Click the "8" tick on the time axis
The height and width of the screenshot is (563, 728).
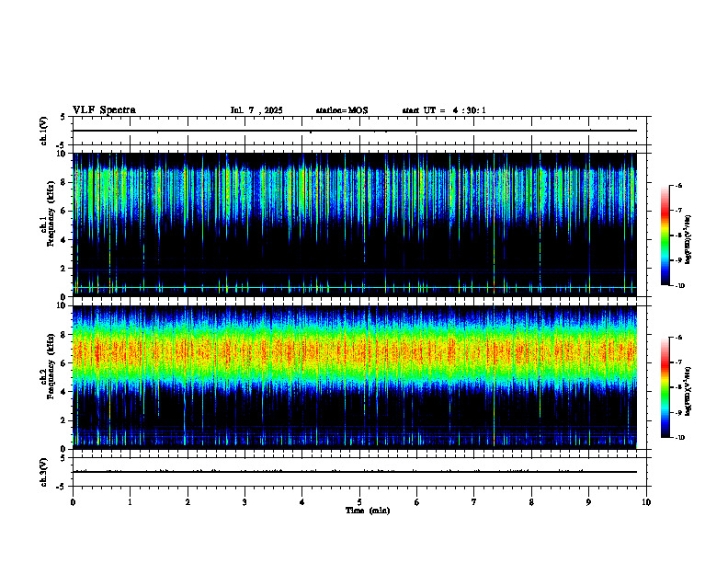531,502
